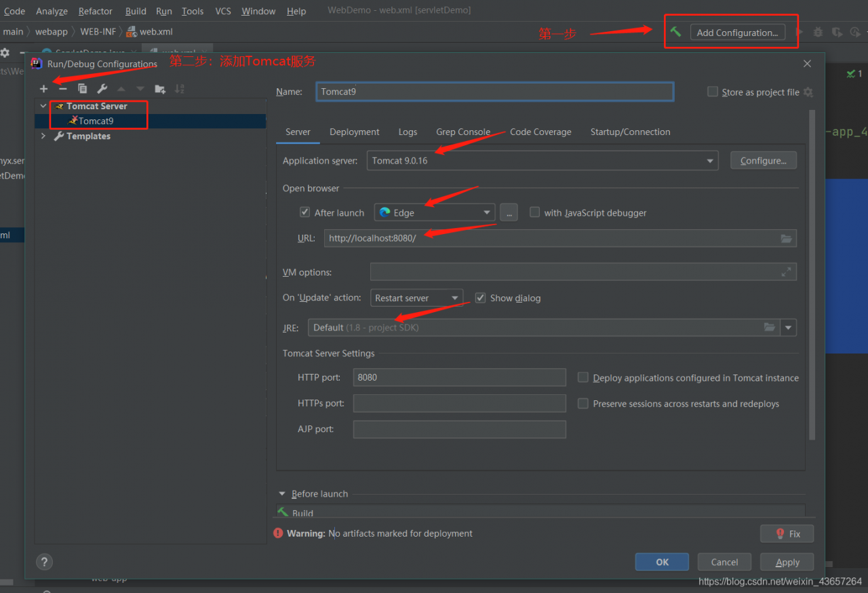Enable with JavaScript debugger checkbox
868x593 pixels.
534,212
